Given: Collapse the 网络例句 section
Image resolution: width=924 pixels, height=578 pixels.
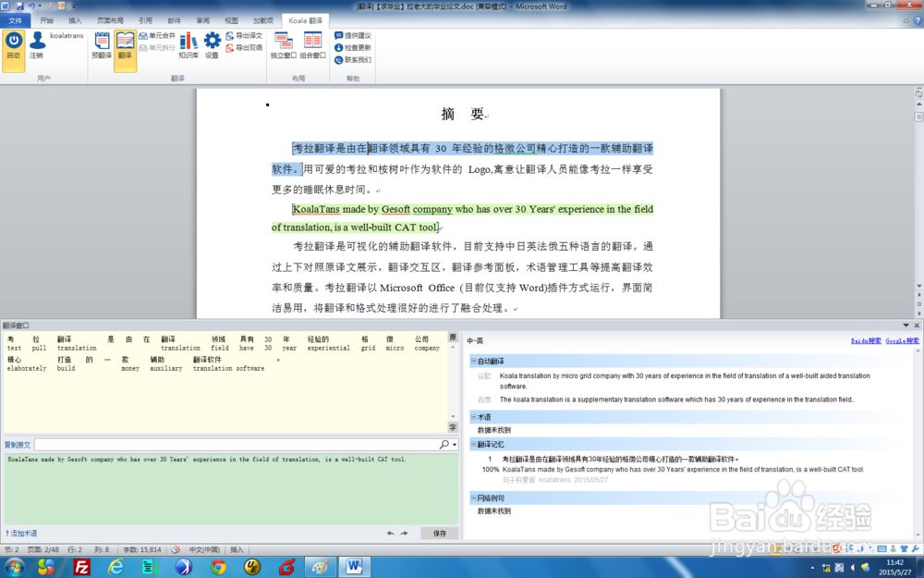Looking at the screenshot, I should pos(473,498).
